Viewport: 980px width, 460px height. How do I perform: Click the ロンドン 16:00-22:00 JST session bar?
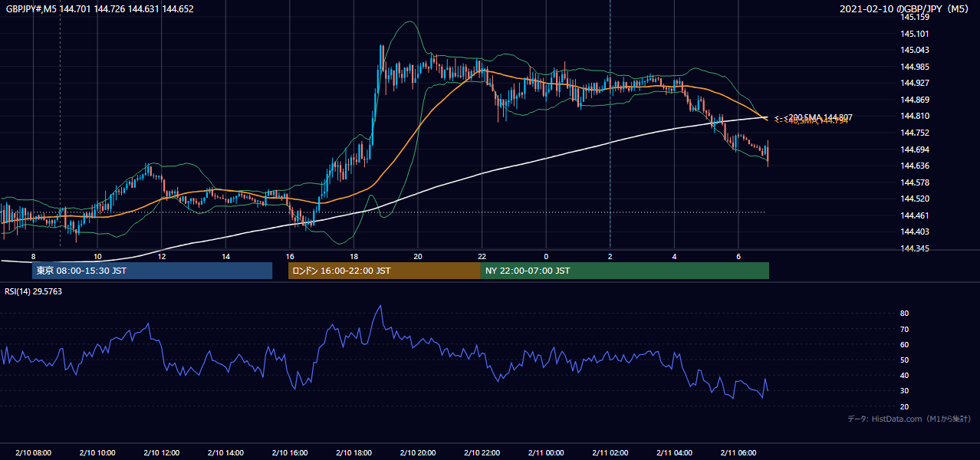point(384,271)
